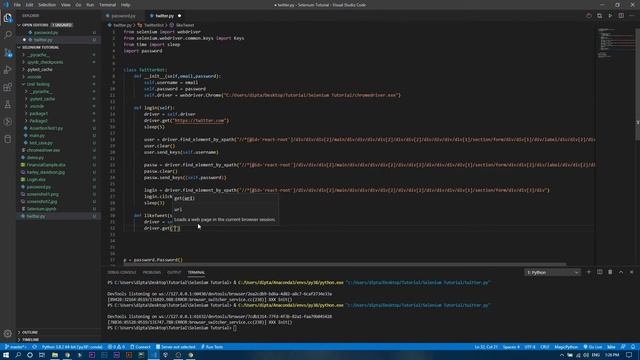Open chromedriver.exe in the file tree

pyautogui.click(x=43, y=150)
